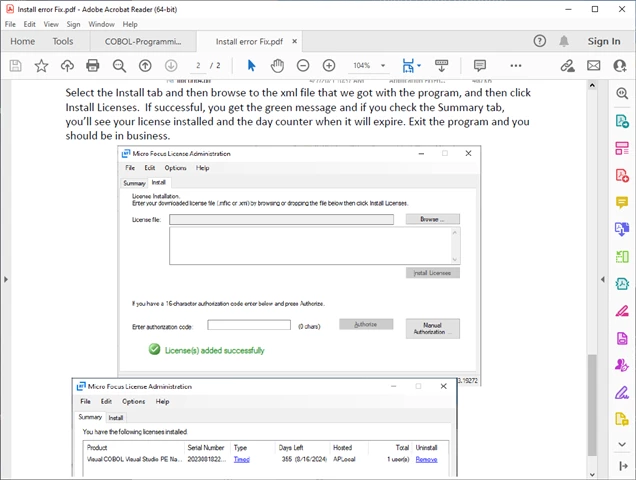Open the Request Signatures sidebar tool
Screen dimensions: 636x480
(622, 365)
